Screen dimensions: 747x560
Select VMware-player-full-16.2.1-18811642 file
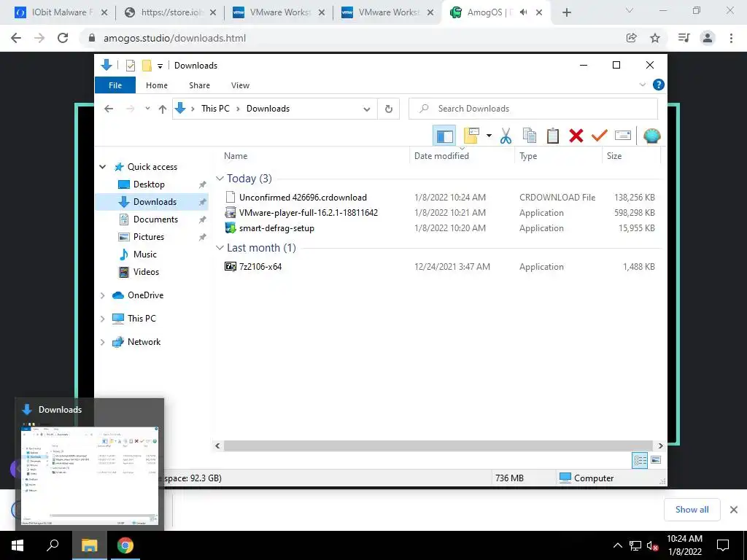(309, 213)
